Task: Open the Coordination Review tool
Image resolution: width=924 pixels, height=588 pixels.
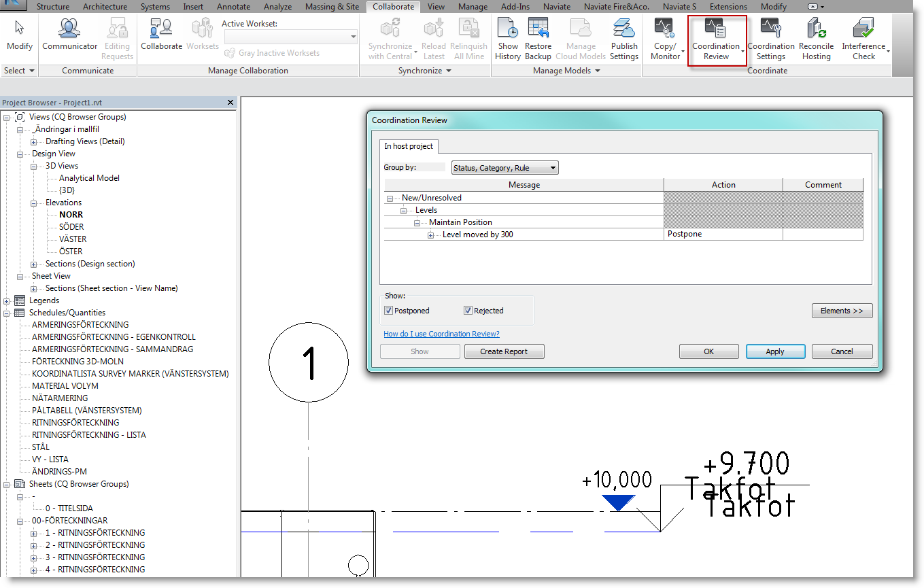Action: coord(715,37)
